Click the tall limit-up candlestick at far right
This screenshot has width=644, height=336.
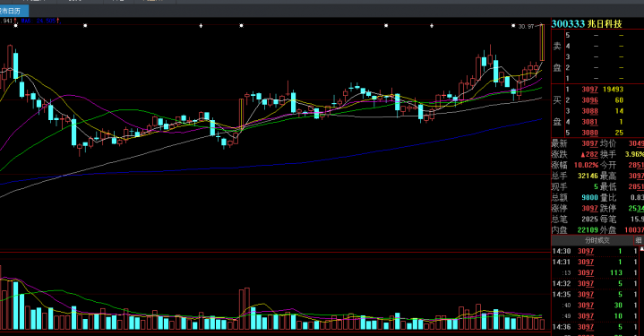[x=542, y=43]
